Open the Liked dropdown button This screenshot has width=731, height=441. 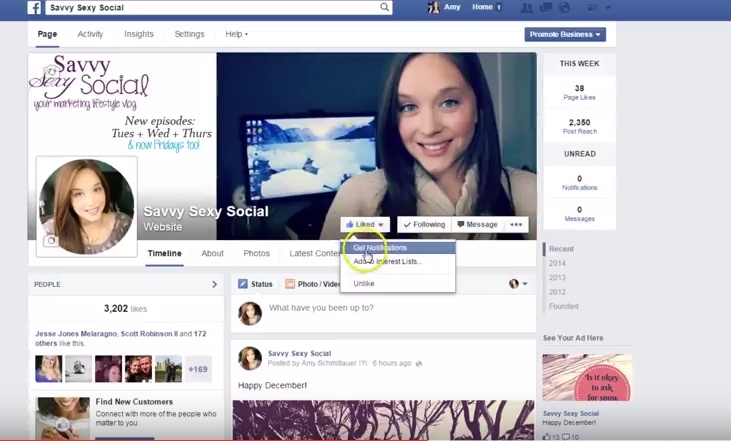pyautogui.click(x=365, y=224)
